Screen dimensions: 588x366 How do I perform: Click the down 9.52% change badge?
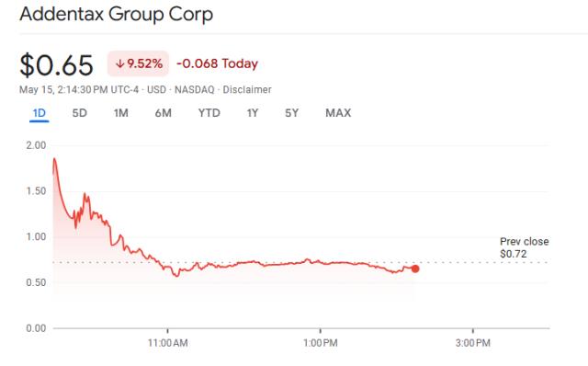click(139, 63)
